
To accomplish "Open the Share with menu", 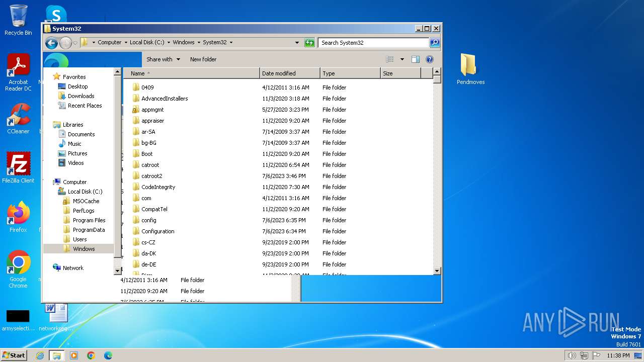I will 163,59.
